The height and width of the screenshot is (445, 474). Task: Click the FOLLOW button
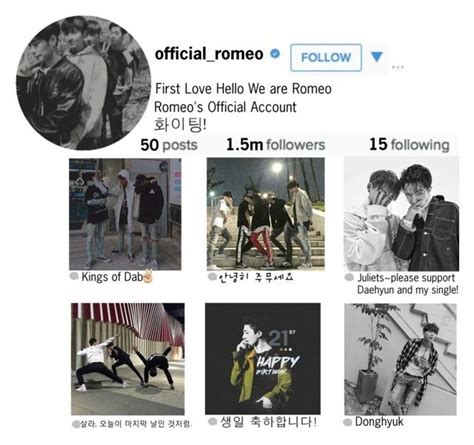click(x=326, y=57)
